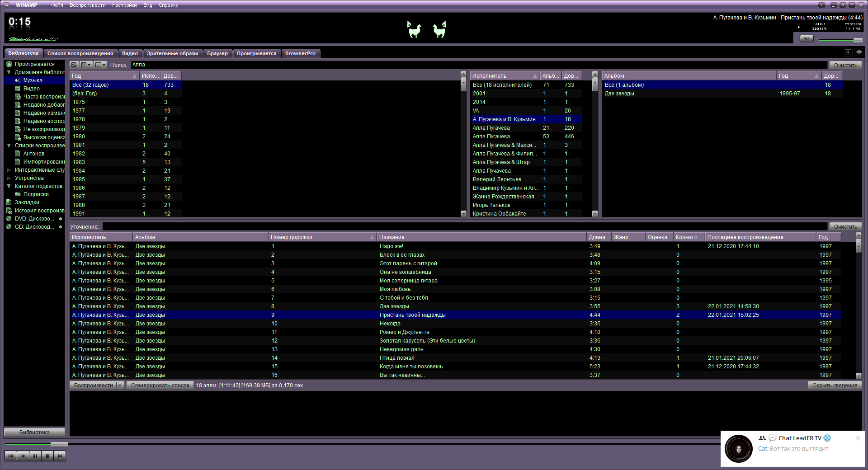The height and width of the screenshot is (470, 868).
Task: Go to the previous track
Action: [x=11, y=456]
